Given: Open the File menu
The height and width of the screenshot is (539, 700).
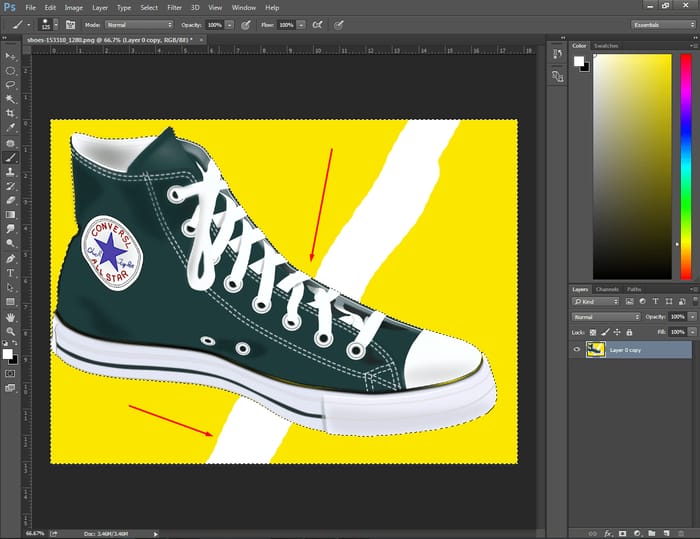Looking at the screenshot, I should tap(30, 8).
